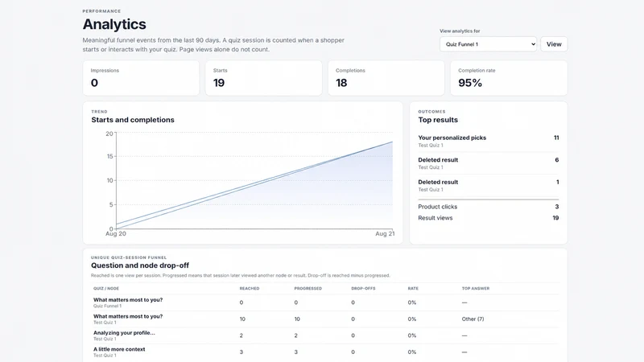Click the Starts and completions chart title

point(133,120)
